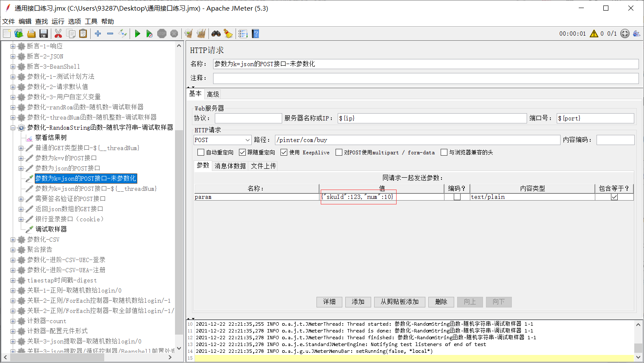
Task: Expand the 参数化-CSV tree node
Action: pos(13,240)
